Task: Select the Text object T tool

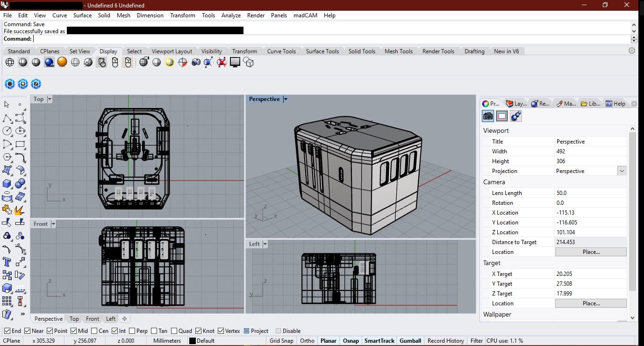Action: point(7,262)
